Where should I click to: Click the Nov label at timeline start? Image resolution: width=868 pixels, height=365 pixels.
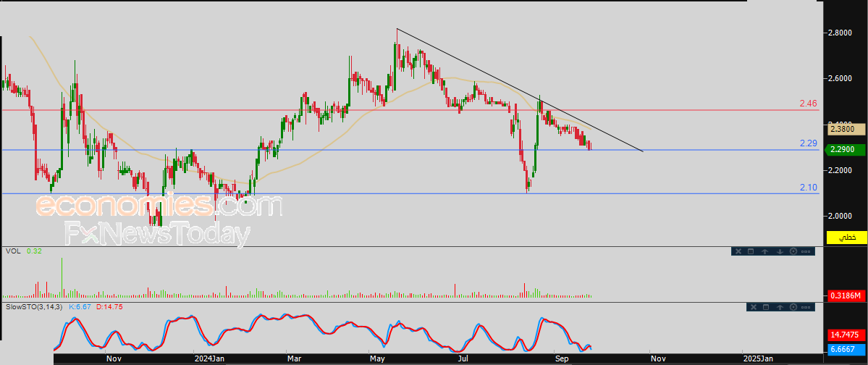pyautogui.click(x=113, y=359)
